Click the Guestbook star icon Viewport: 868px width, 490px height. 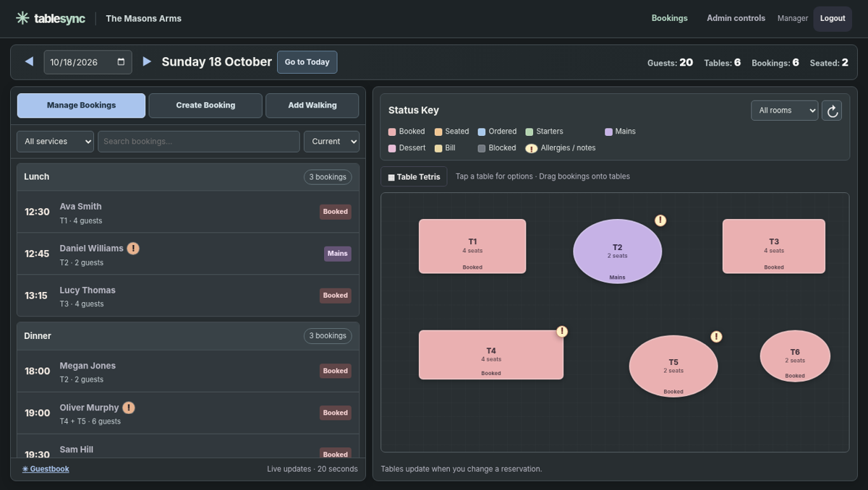click(25, 469)
